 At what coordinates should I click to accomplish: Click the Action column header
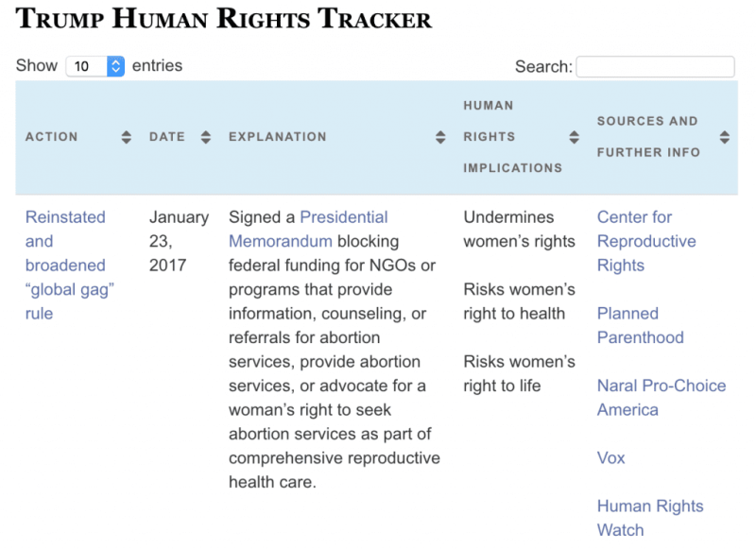point(52,137)
